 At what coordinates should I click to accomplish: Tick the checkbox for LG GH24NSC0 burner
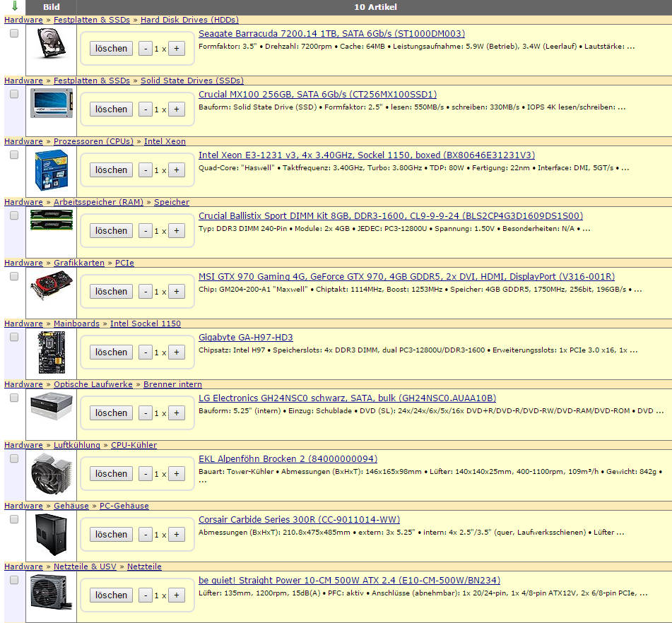point(14,398)
